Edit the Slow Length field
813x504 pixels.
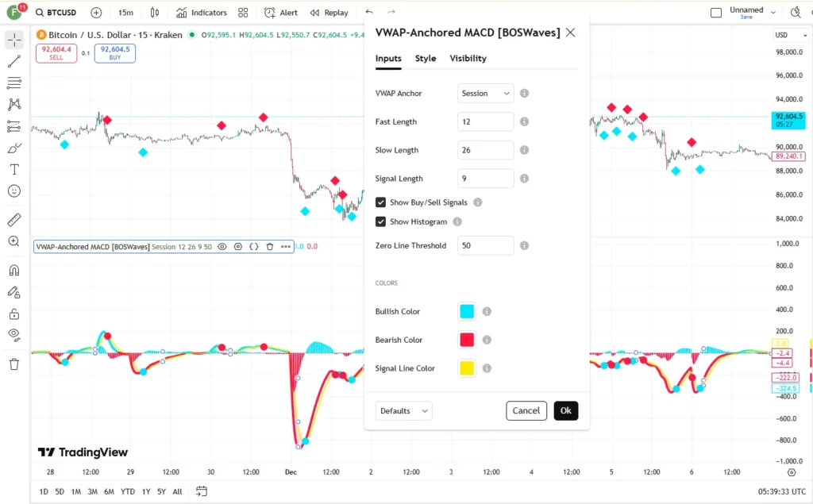(485, 150)
